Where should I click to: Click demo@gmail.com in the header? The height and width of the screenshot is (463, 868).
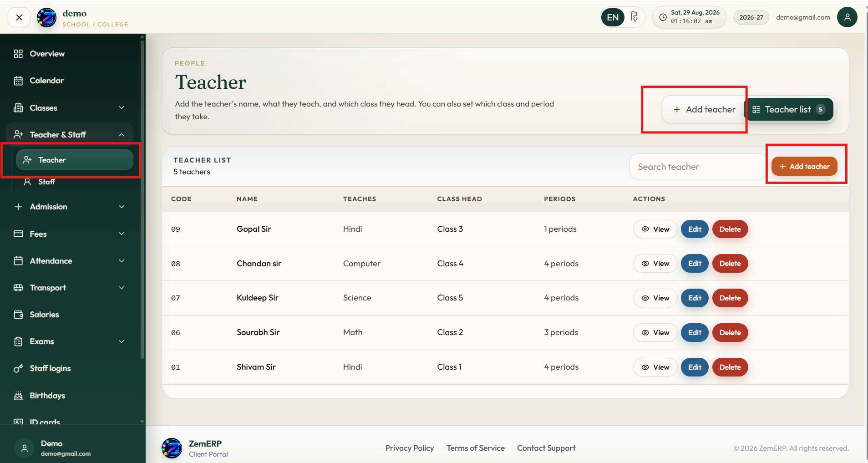click(x=803, y=17)
